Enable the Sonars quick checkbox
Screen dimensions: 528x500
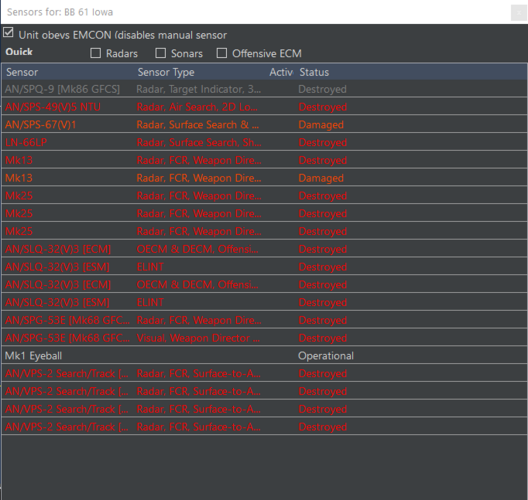(x=161, y=53)
